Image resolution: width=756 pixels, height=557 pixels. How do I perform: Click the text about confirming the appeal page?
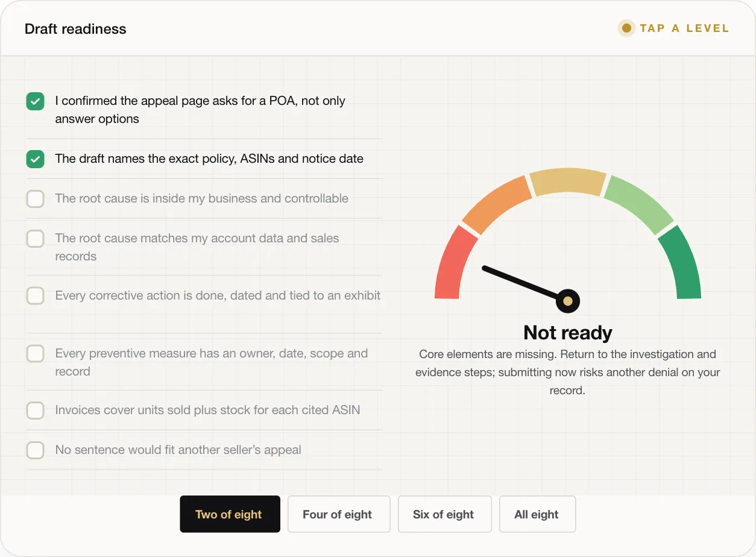200,110
